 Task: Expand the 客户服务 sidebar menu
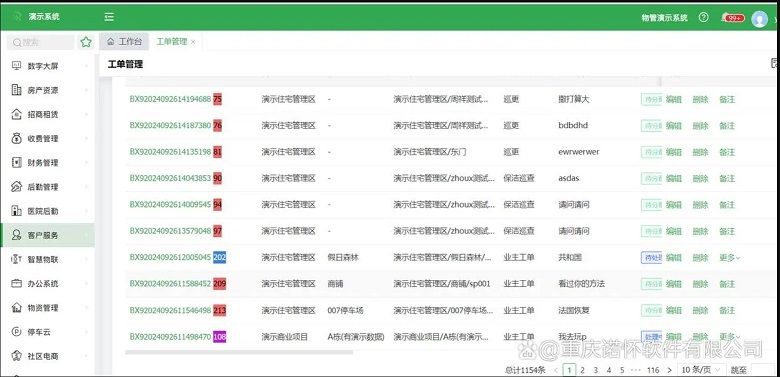(x=48, y=235)
